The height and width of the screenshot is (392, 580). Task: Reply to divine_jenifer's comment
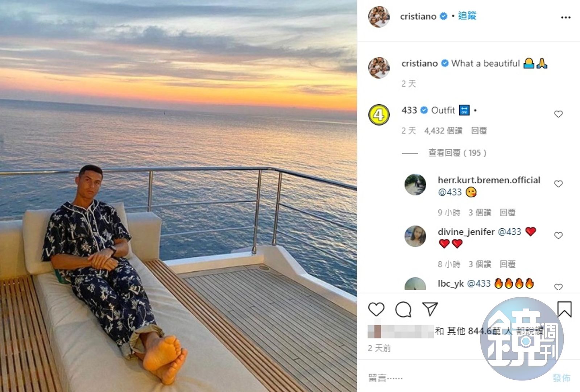tap(507, 264)
